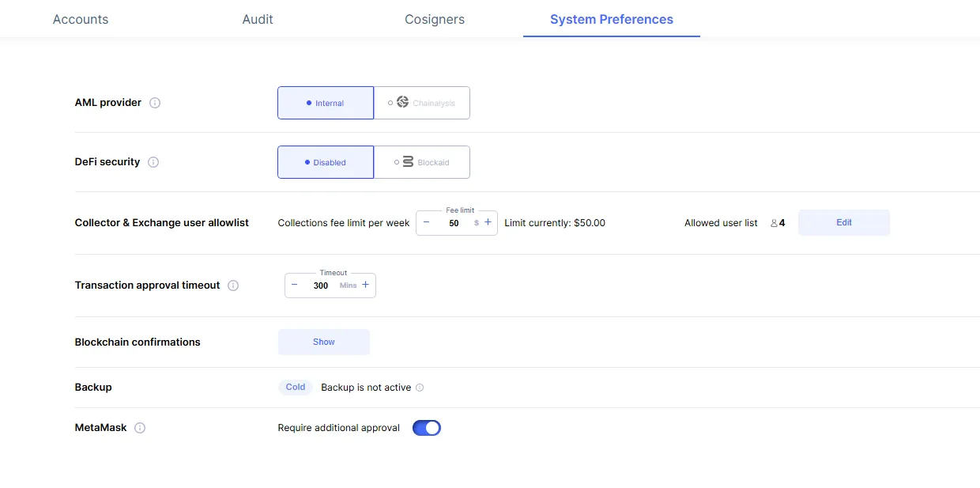This screenshot has width=980, height=488.
Task: Open the backup not active info icon
Action: point(420,388)
